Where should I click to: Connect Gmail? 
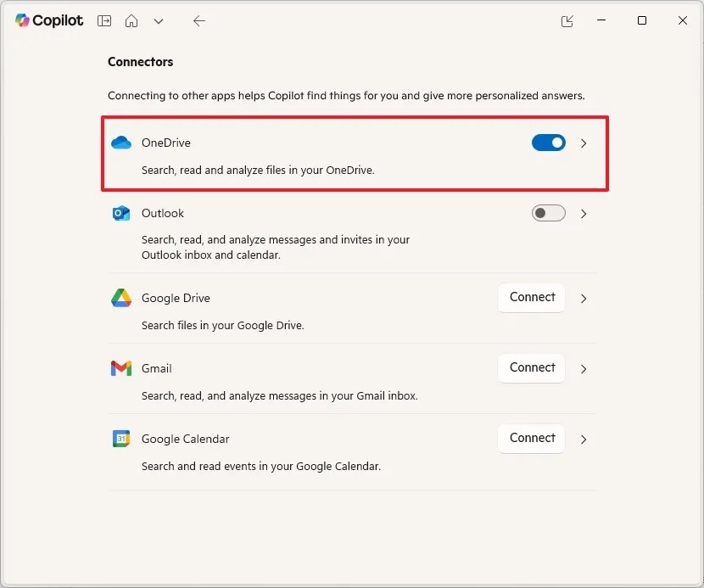531,368
